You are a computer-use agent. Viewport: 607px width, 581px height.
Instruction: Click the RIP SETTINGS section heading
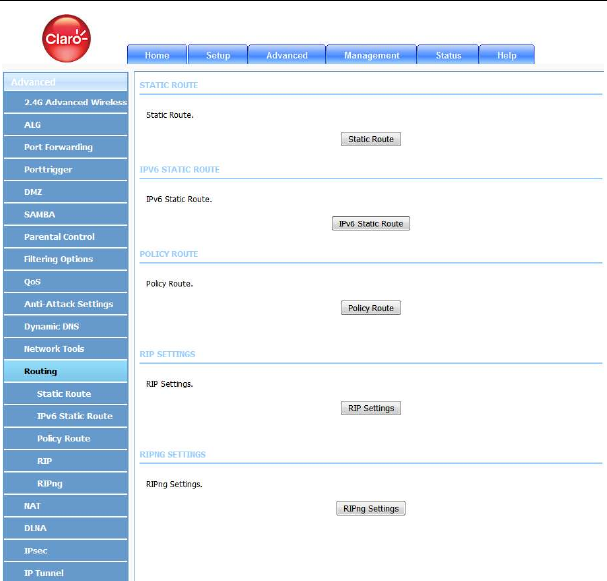click(x=167, y=354)
